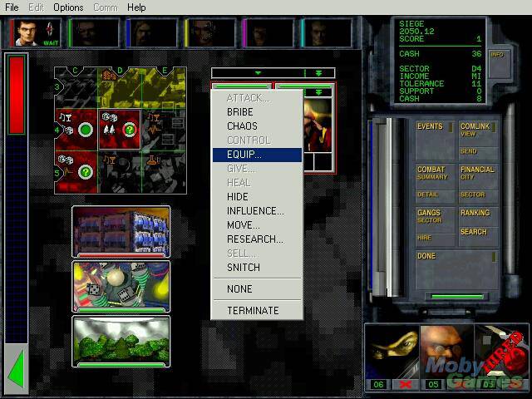Click the building icon in sector D3

(x=108, y=74)
